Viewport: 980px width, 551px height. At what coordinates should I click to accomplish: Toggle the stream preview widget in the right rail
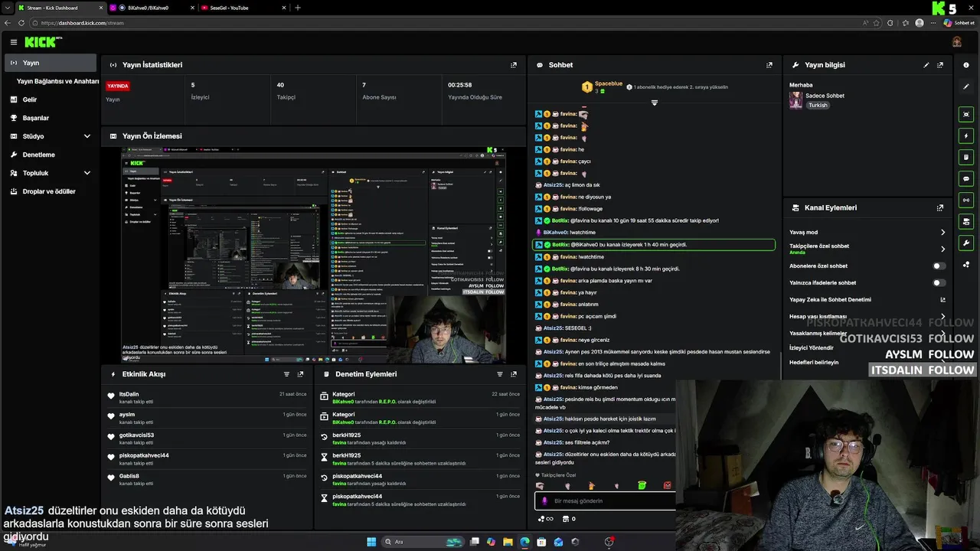(966, 114)
